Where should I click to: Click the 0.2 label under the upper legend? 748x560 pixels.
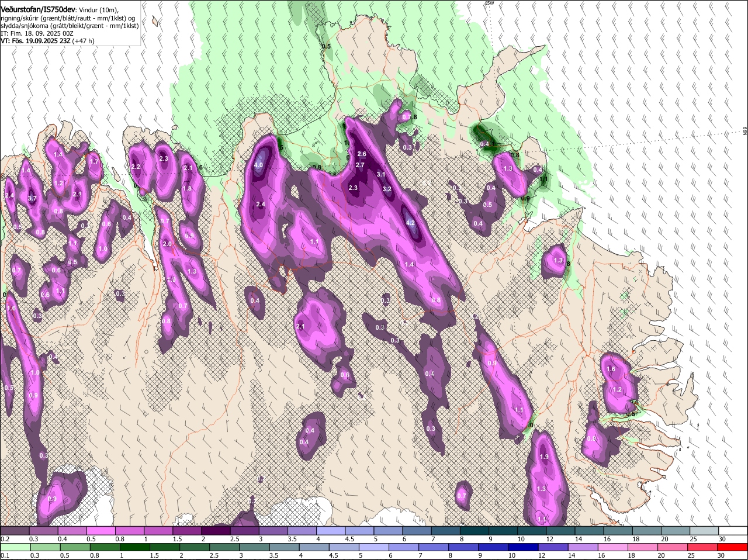click(x=5, y=539)
